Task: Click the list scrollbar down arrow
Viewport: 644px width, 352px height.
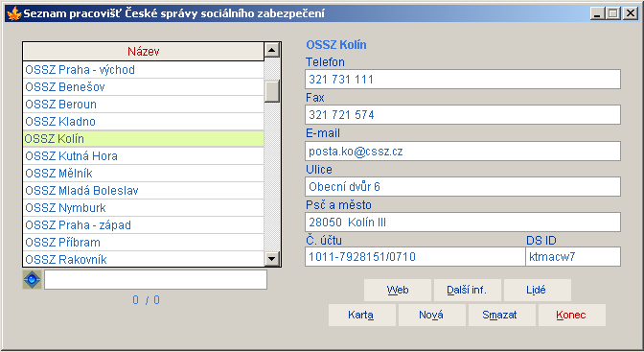Action: pos(272,259)
